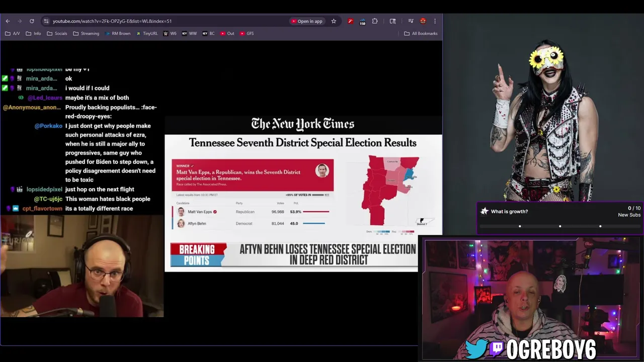Go forward in browser history
The height and width of the screenshot is (362, 644).
tap(20, 21)
